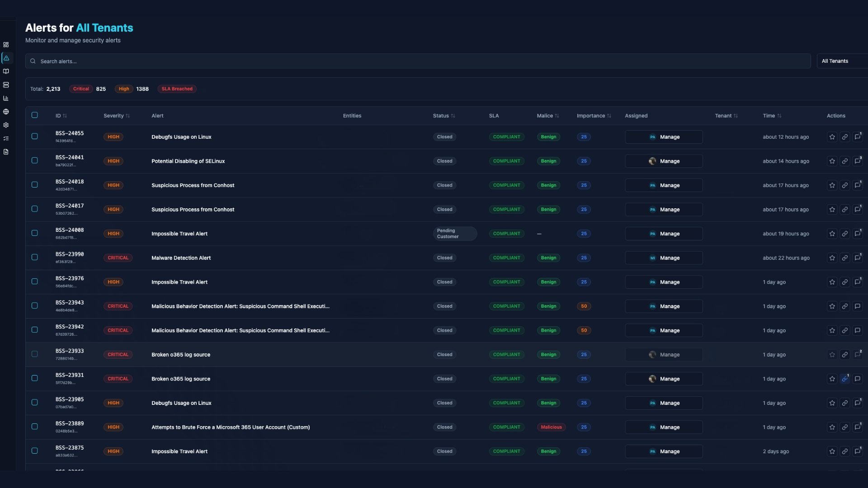Open comments for alert BSS-23889
This screenshot has height=488, width=868.
(x=858, y=427)
